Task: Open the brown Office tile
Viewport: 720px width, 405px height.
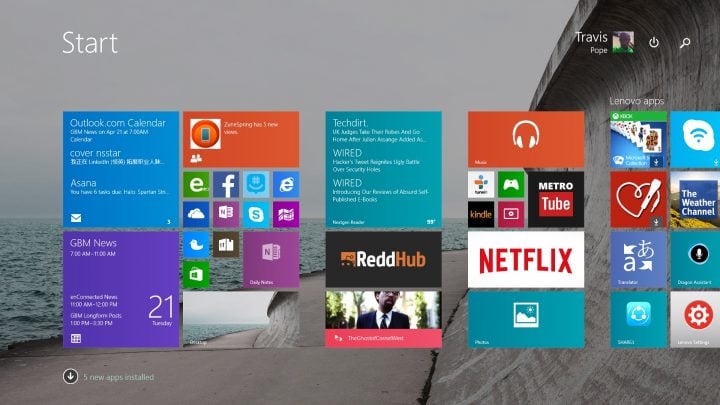Action: (x=226, y=244)
